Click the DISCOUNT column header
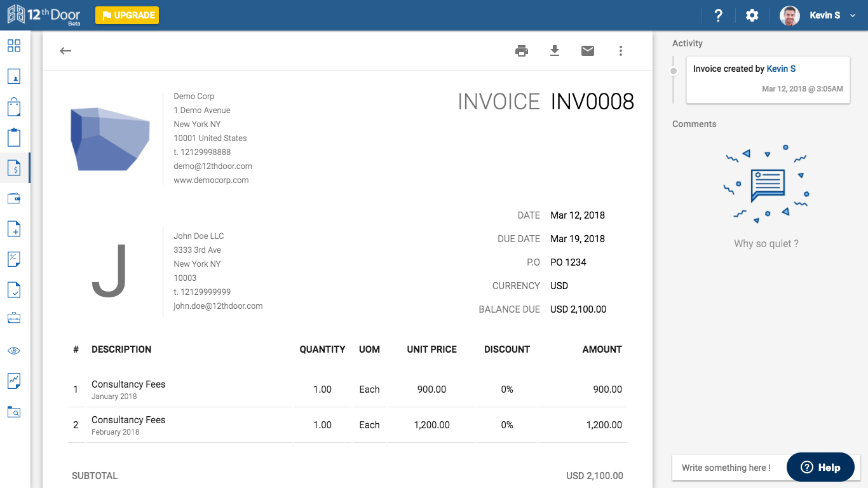The width and height of the screenshot is (868, 488). [x=507, y=349]
